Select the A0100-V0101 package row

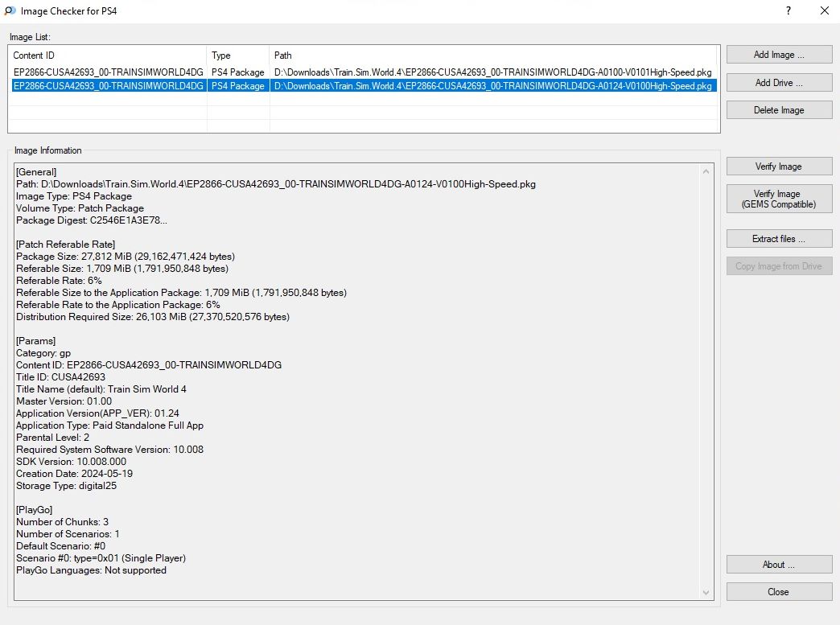pyautogui.click(x=364, y=72)
